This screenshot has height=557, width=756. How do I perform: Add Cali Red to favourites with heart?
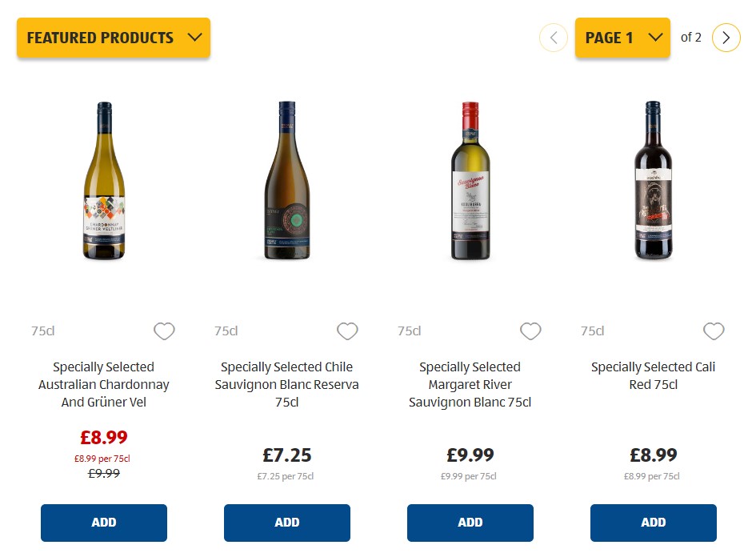[714, 331]
